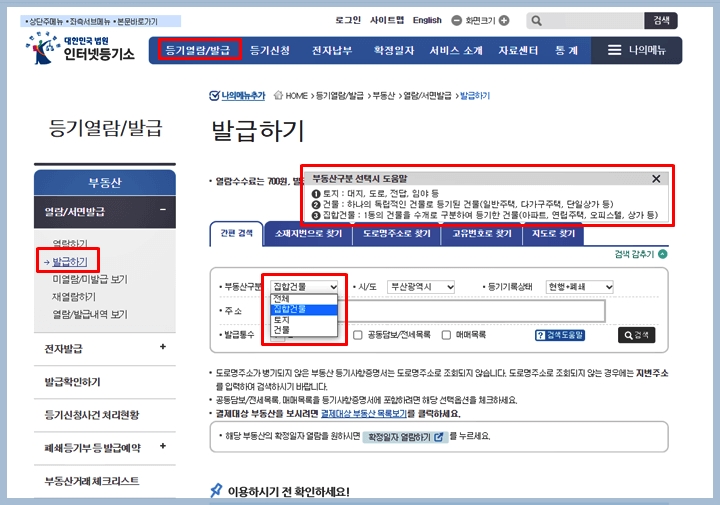Click the magnifier icon in top search bar
720x505 pixels.
pos(536,21)
